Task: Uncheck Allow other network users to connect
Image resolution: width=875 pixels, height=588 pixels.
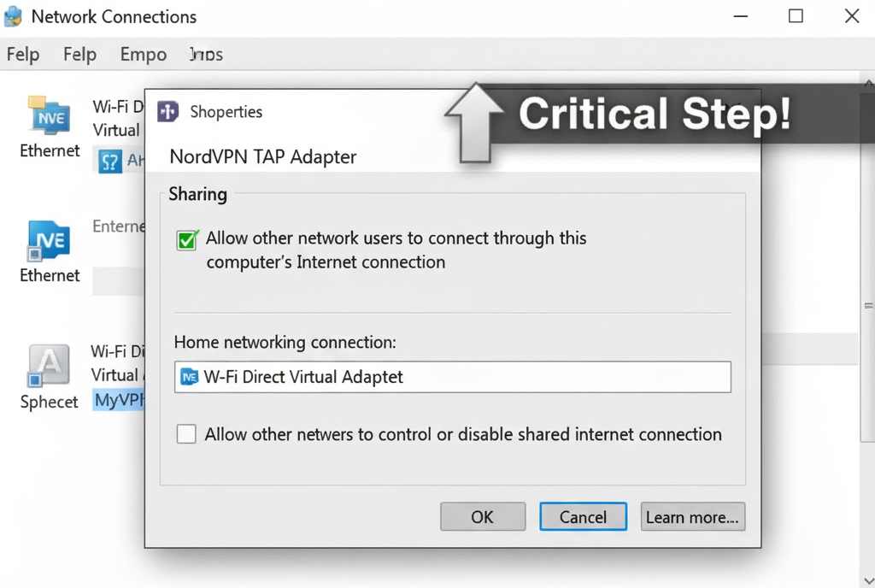Action: [187, 240]
